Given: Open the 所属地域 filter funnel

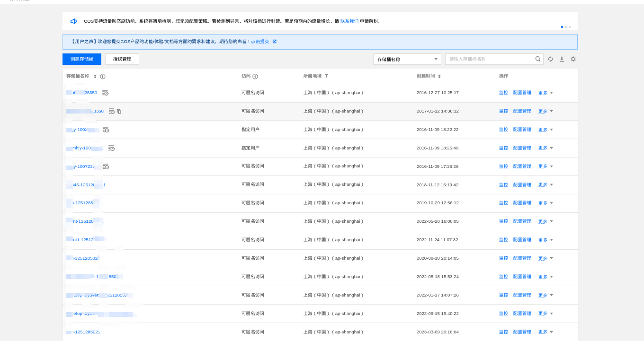Looking at the screenshot, I should pyautogui.click(x=327, y=76).
